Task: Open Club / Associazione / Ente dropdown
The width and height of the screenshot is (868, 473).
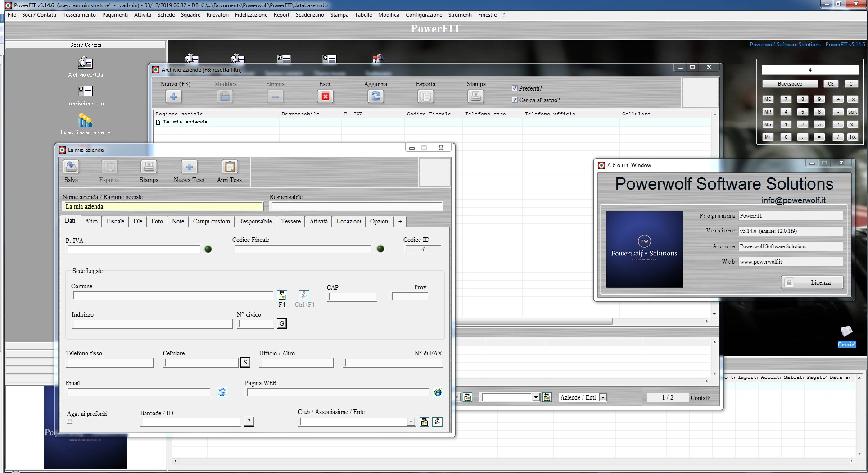Action: 411,422
